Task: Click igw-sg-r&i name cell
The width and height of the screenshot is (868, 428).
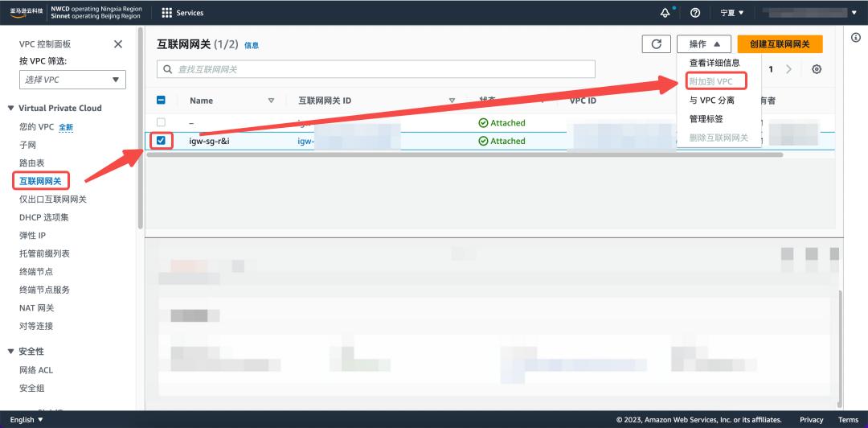Action: [209, 141]
